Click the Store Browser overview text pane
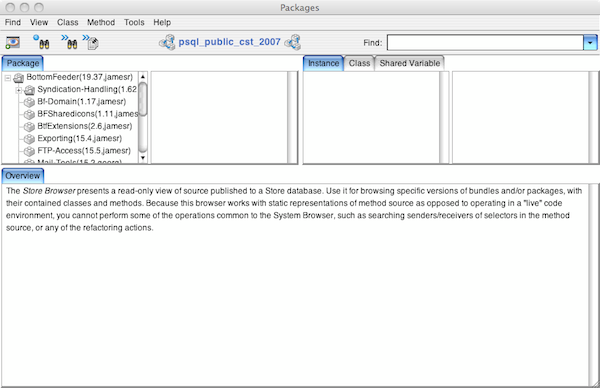Image resolution: width=600 pixels, height=388 pixels. pyautogui.click(x=295, y=285)
